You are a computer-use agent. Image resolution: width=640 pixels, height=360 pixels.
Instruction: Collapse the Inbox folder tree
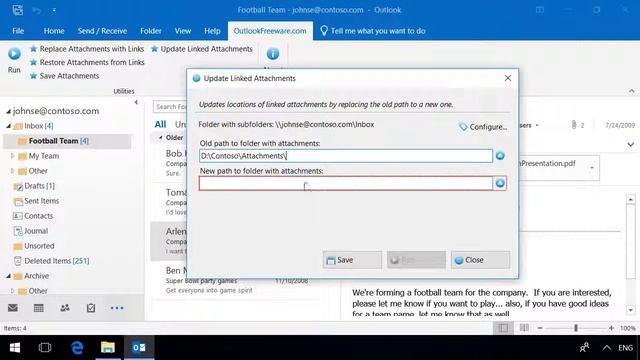point(8,126)
